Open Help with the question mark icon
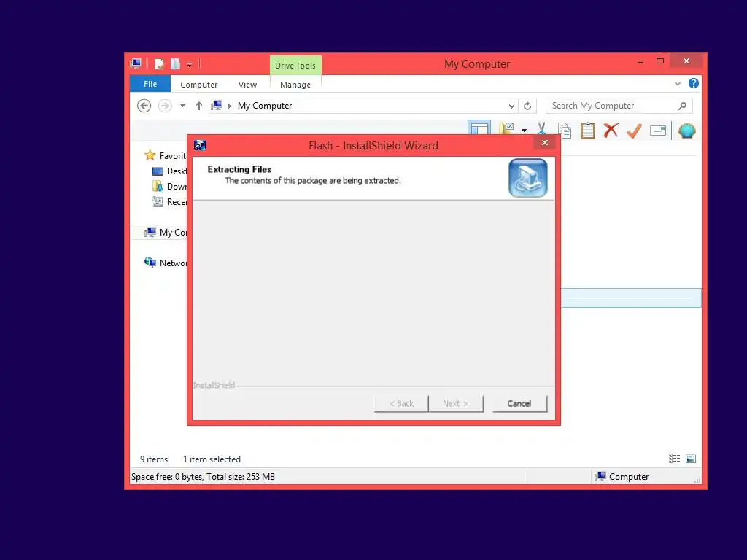This screenshot has width=747, height=560. tap(694, 83)
